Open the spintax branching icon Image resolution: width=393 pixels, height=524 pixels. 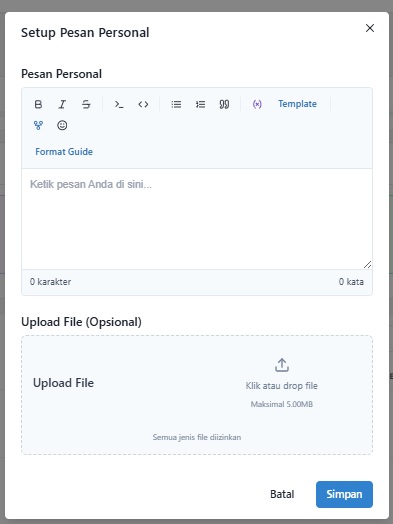point(38,125)
